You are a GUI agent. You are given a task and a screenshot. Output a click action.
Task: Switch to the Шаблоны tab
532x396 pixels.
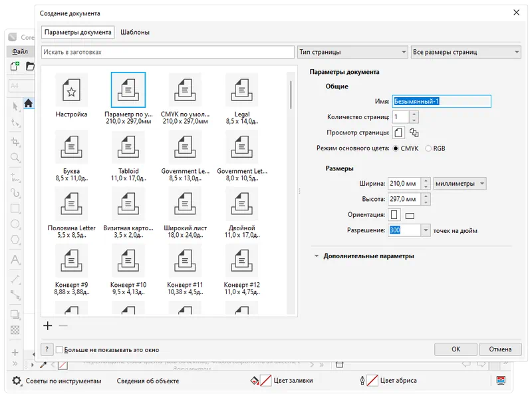coord(134,32)
